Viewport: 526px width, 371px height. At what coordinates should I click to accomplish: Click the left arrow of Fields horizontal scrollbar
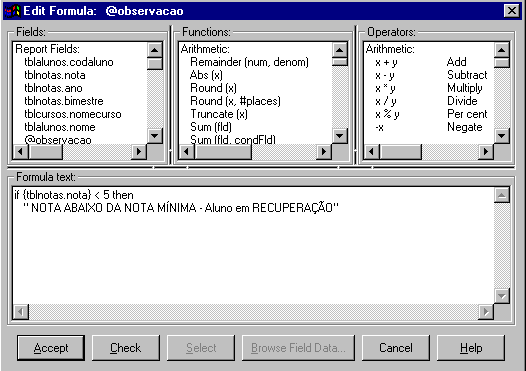20,152
